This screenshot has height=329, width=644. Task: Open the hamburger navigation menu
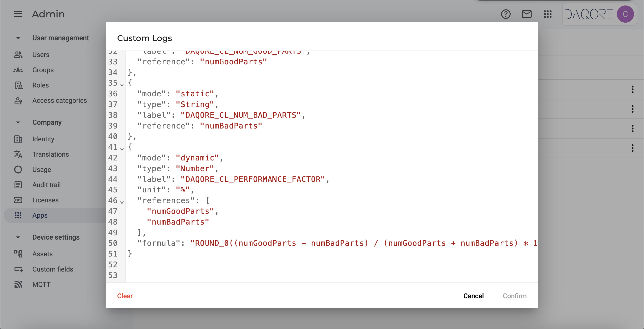(18, 14)
